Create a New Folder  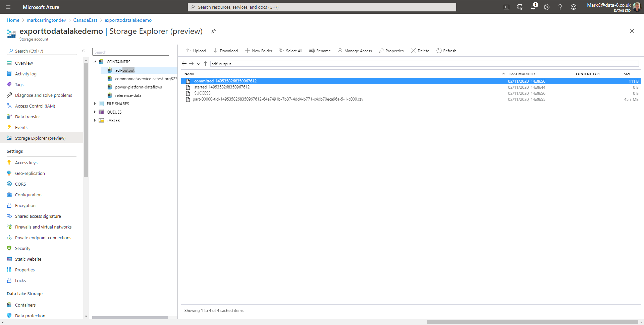pos(259,51)
